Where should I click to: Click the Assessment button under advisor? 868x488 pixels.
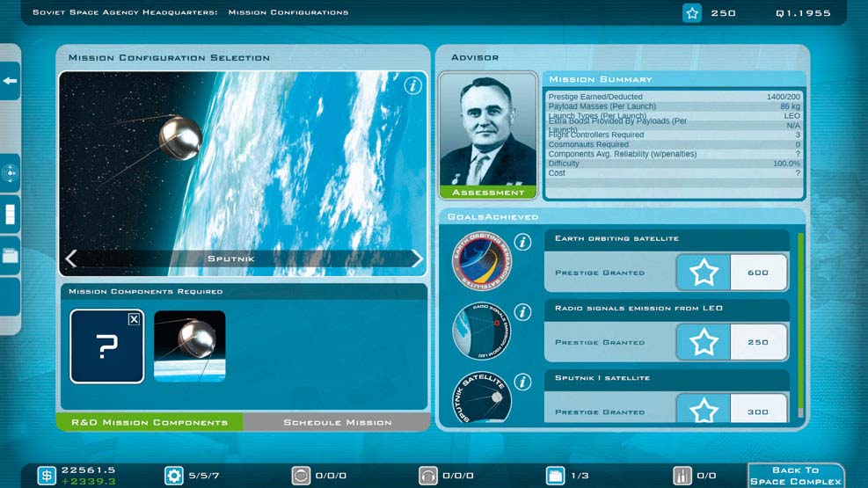[488, 193]
